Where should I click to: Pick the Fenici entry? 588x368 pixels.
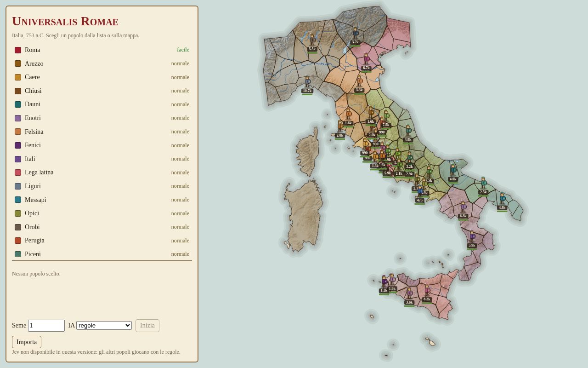point(102,145)
